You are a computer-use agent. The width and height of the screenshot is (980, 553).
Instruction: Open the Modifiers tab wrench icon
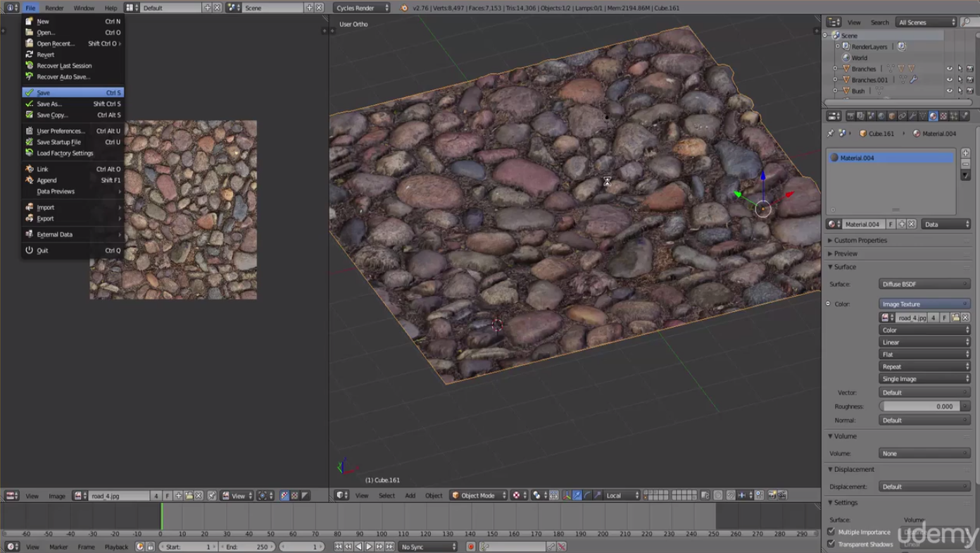point(912,116)
